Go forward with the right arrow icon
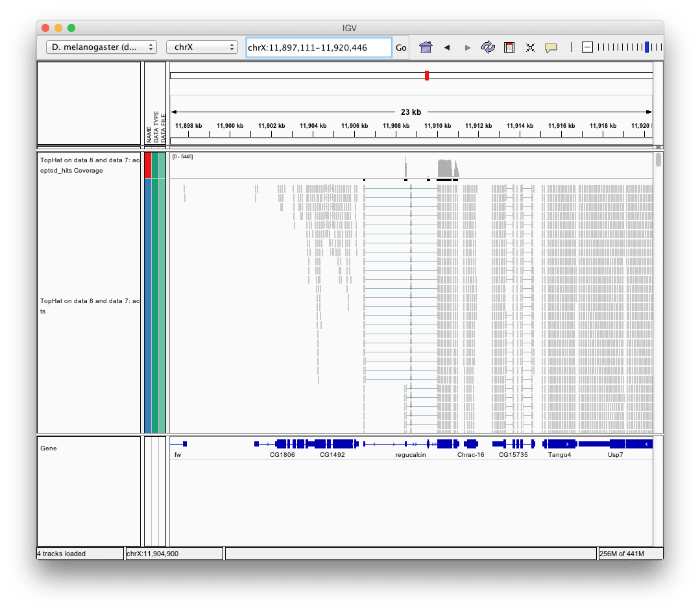 [x=468, y=47]
